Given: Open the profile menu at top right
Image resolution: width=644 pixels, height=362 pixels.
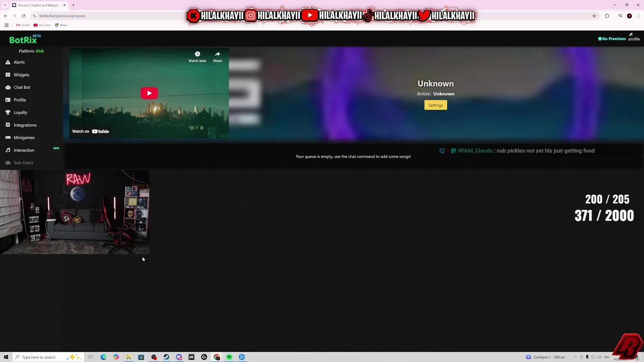Looking at the screenshot, I should pyautogui.click(x=633, y=37).
